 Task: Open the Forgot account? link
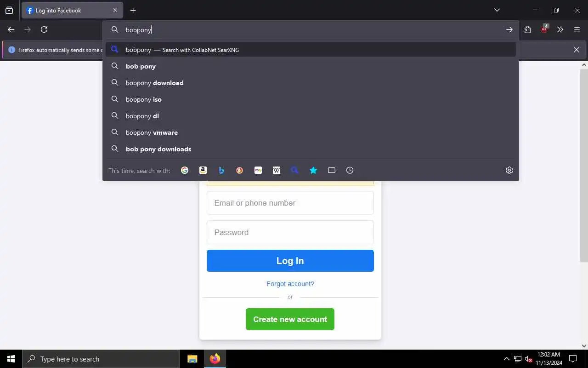click(290, 284)
